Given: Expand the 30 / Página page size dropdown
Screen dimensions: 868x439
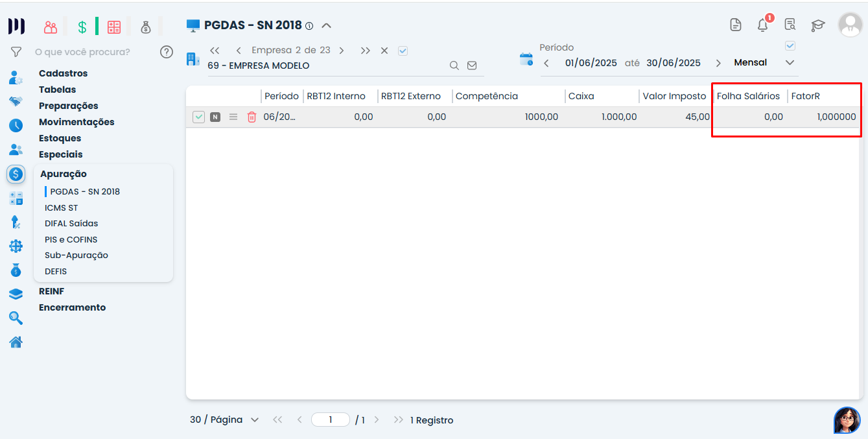Looking at the screenshot, I should 254,420.
